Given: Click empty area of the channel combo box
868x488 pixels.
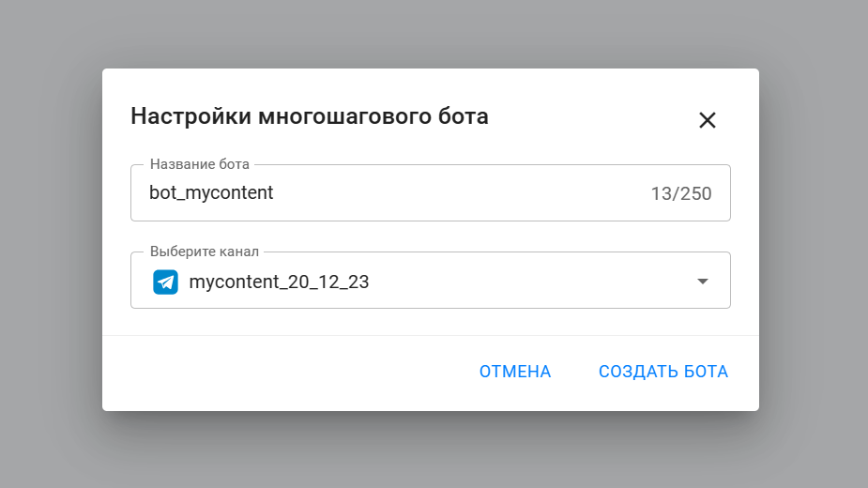Looking at the screenshot, I should pyautogui.click(x=525, y=282).
